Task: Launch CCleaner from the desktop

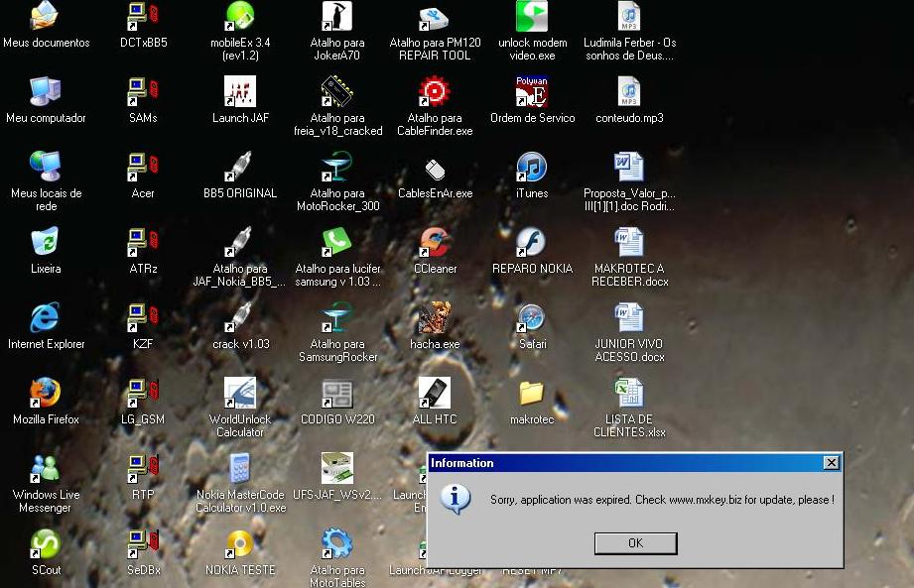Action: click(x=435, y=242)
